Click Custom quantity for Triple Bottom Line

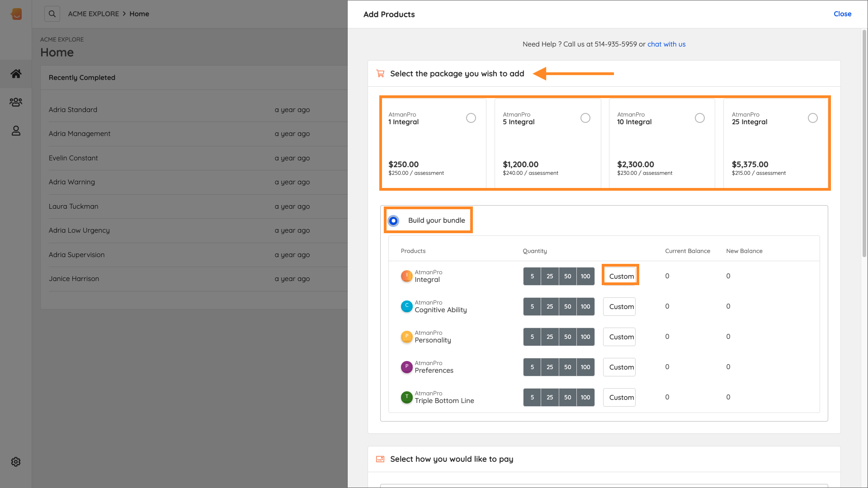[x=619, y=397]
